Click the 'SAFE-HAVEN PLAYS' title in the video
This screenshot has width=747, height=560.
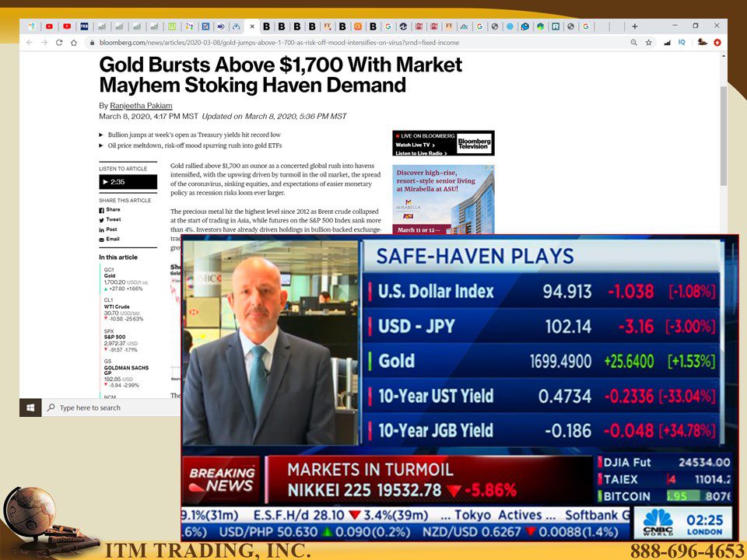click(x=475, y=256)
